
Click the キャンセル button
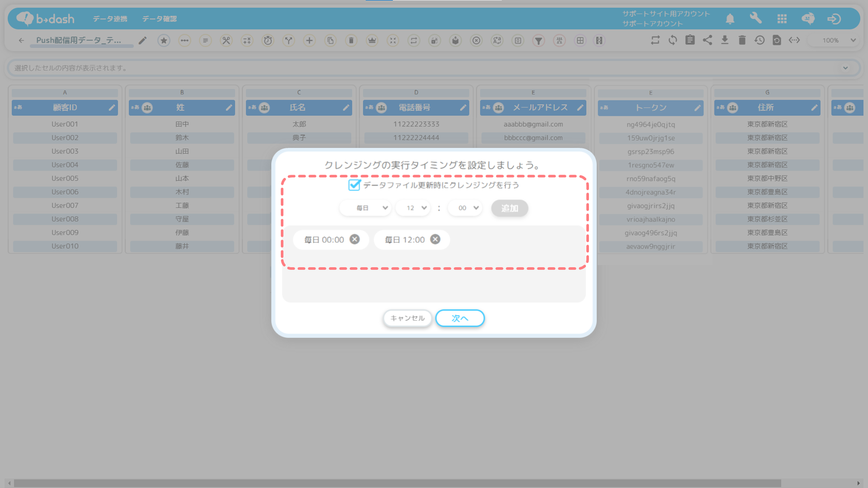pyautogui.click(x=407, y=318)
